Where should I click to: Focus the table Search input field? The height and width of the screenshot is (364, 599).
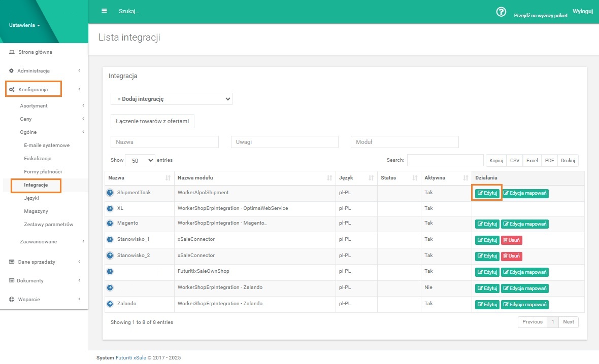pyautogui.click(x=444, y=160)
